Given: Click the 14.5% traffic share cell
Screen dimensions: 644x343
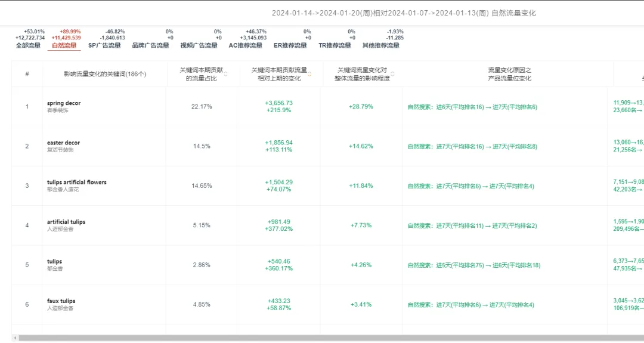Looking at the screenshot, I should [x=202, y=146].
